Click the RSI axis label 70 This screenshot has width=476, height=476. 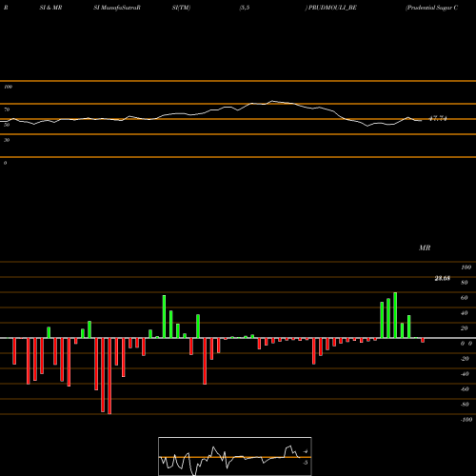click(7, 109)
